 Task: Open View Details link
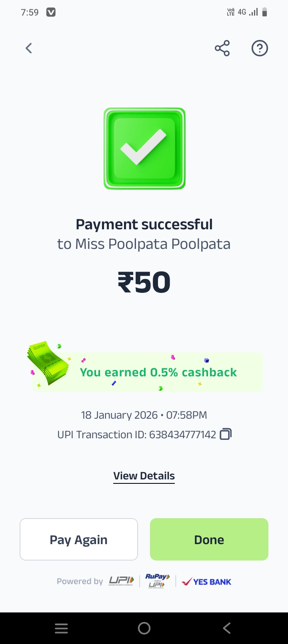[x=144, y=476]
